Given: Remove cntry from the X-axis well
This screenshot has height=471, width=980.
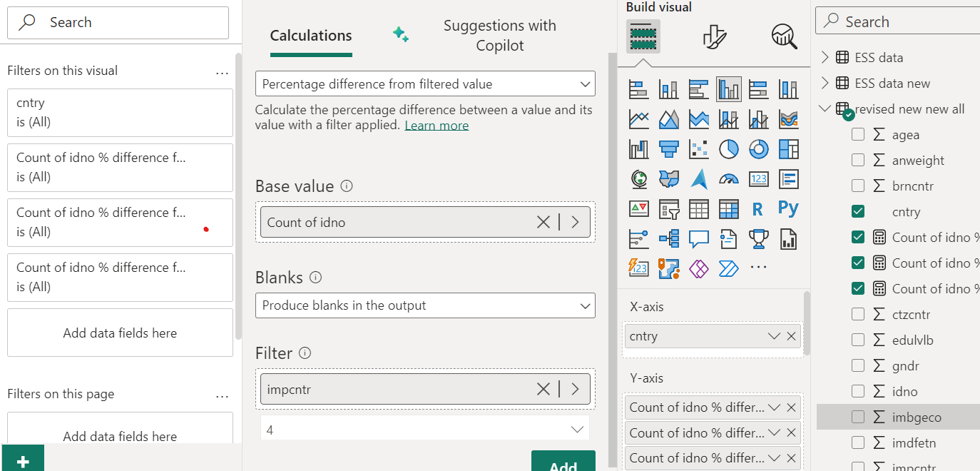Looking at the screenshot, I should point(791,336).
